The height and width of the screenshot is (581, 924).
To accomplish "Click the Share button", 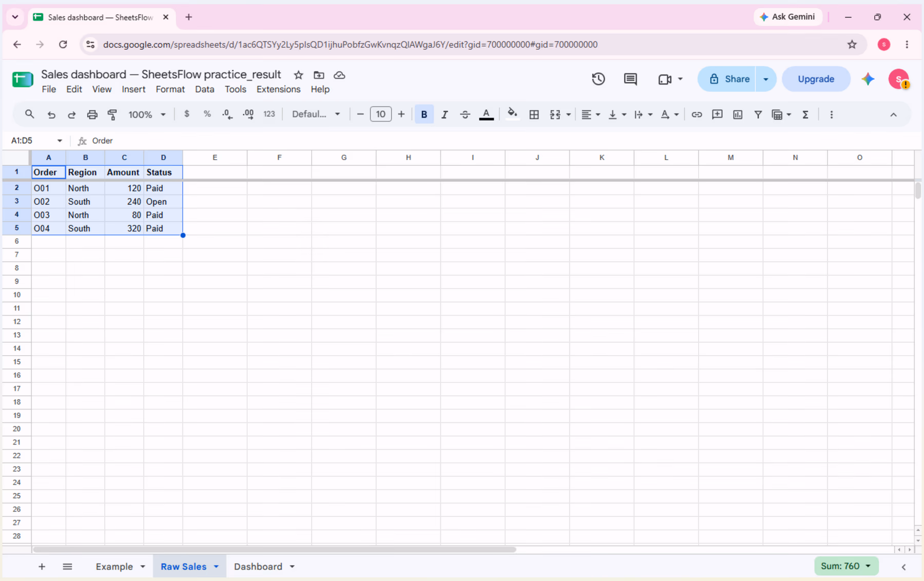I will (x=727, y=79).
